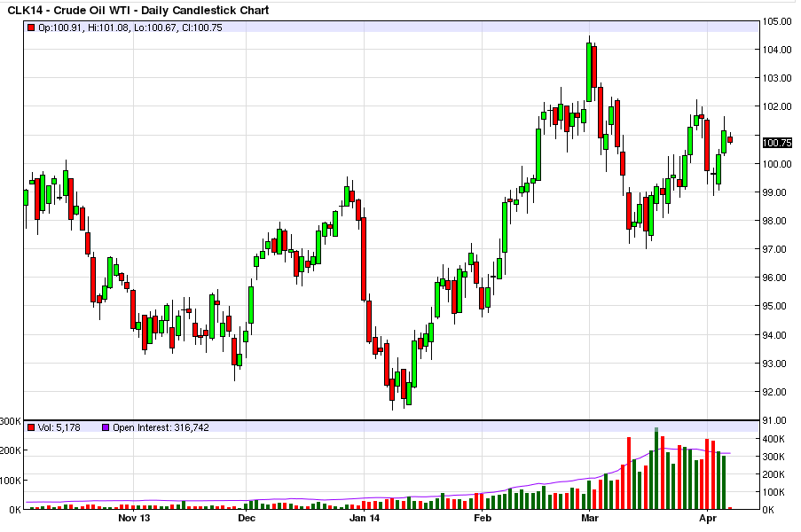Click the 102.00 price axis label
The height and width of the screenshot is (532, 801).
point(777,106)
